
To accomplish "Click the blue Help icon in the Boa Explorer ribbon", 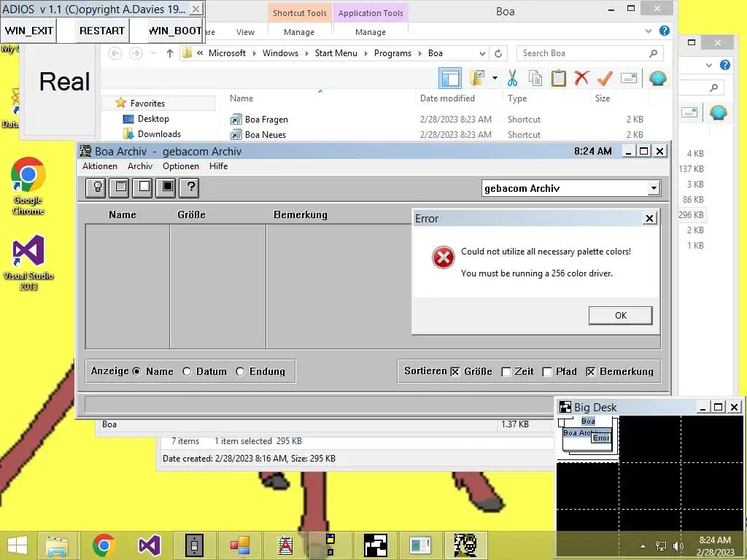I will [665, 31].
